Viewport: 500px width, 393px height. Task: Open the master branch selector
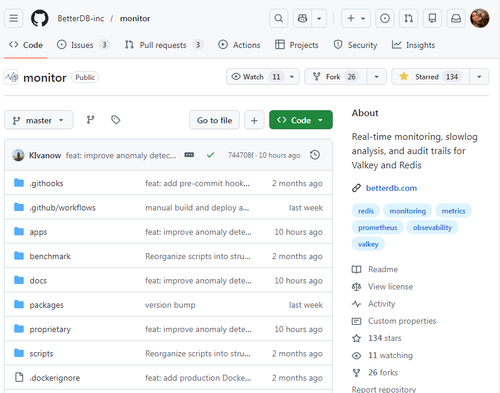pos(39,120)
